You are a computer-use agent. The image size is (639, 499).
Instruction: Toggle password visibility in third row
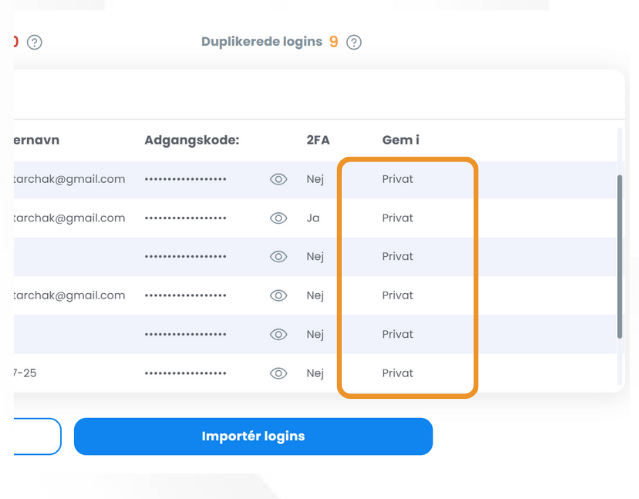point(278,257)
